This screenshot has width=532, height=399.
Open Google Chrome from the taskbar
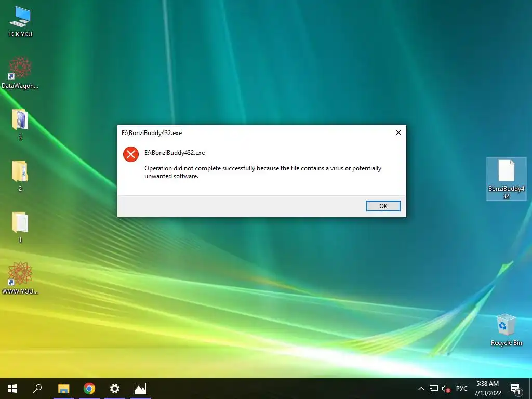tap(89, 389)
